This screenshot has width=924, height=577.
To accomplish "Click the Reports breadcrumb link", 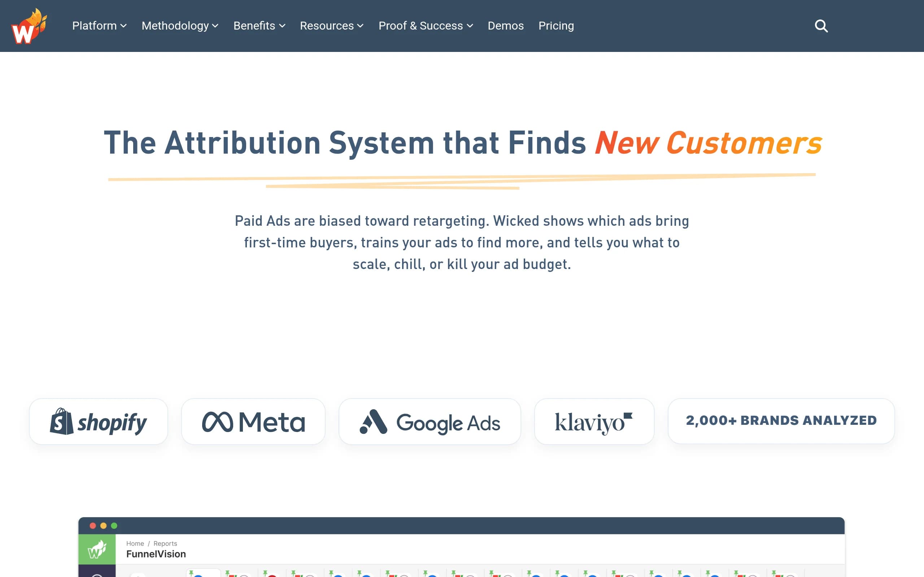I will (x=165, y=543).
